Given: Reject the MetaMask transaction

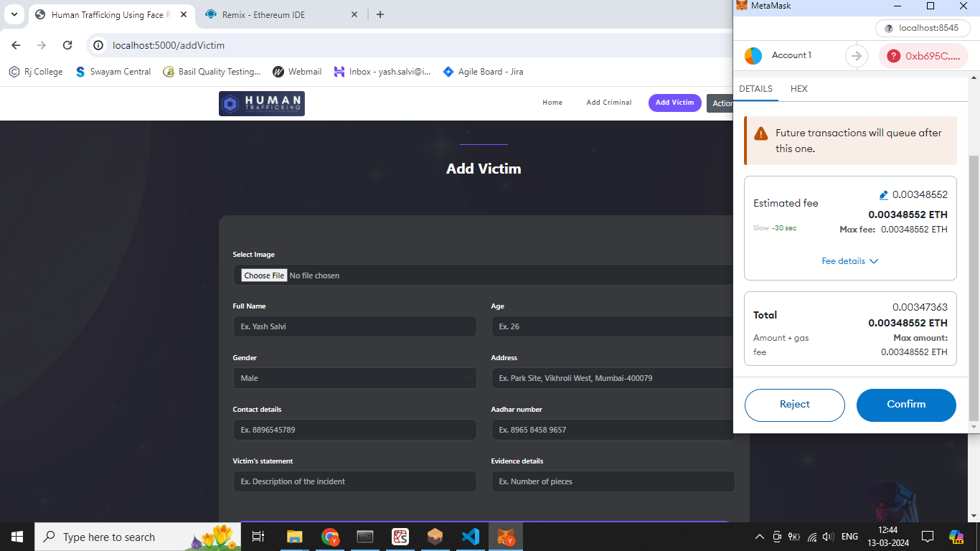Looking at the screenshot, I should 794,405.
